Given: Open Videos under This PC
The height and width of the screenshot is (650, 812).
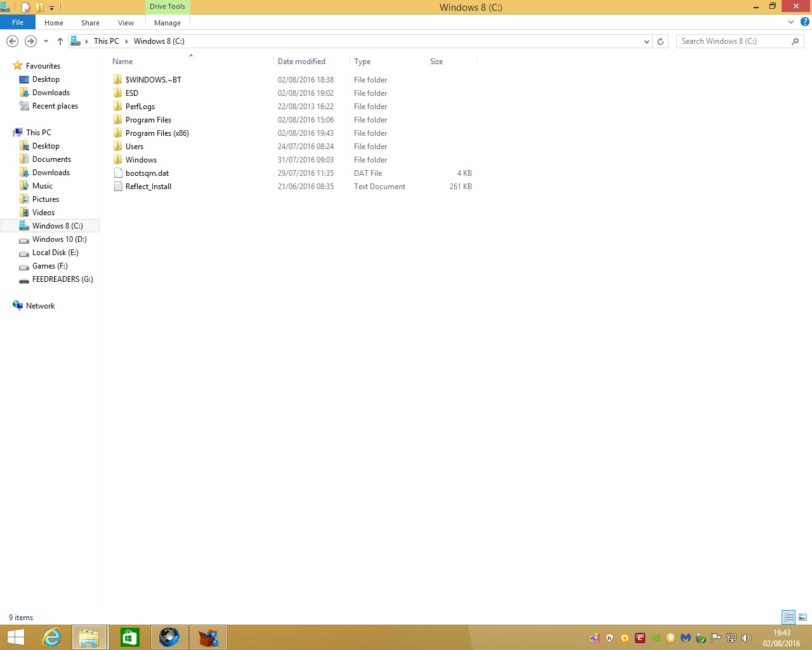Looking at the screenshot, I should tap(43, 213).
